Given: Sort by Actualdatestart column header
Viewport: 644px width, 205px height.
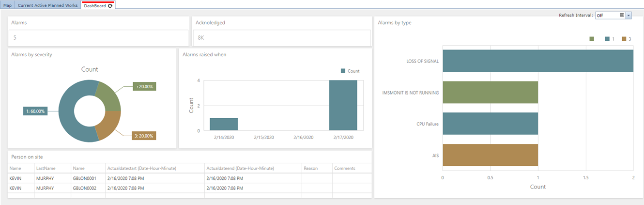Looking at the screenshot, I should [x=141, y=168].
